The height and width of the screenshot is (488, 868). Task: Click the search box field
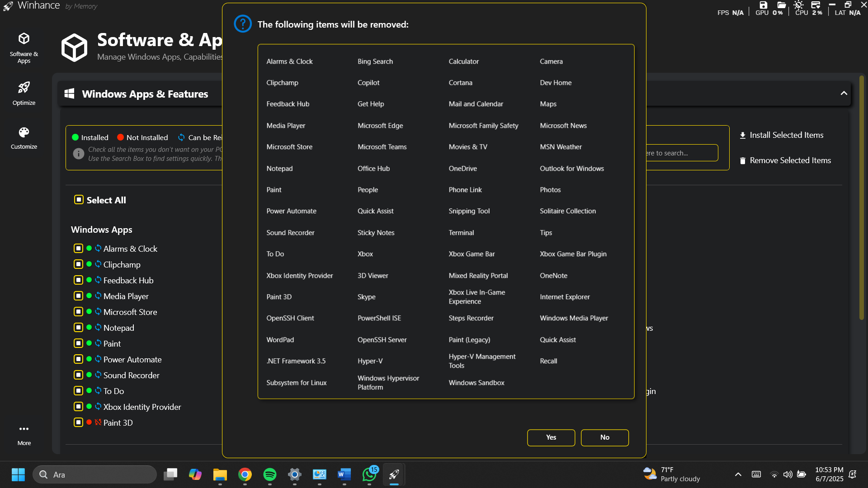coord(682,153)
